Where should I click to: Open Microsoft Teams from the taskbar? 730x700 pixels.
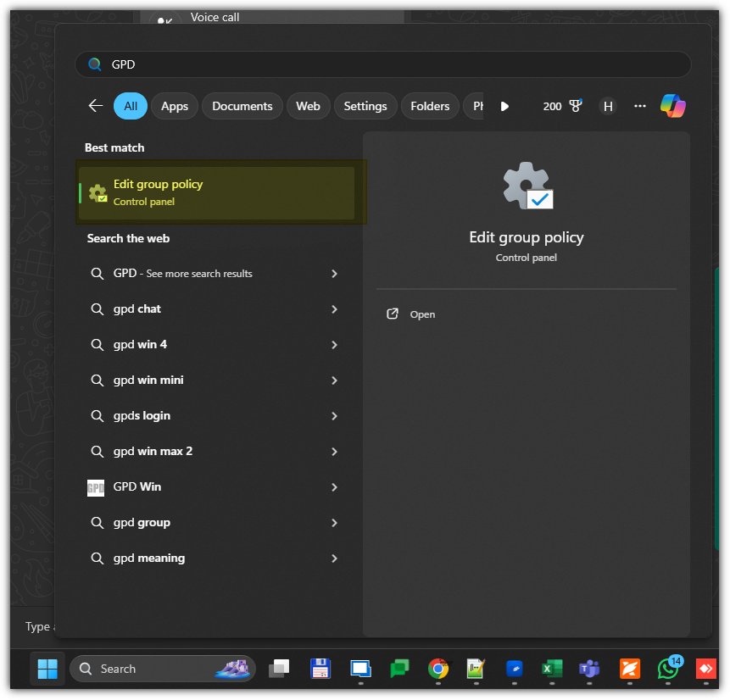(x=589, y=669)
